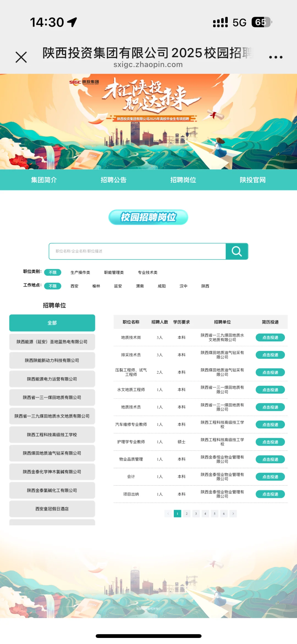The width and height of the screenshot is (297, 644).
Task: Select 陕西省一三一煤田地质有限公司 unit
Action: (x=52, y=398)
